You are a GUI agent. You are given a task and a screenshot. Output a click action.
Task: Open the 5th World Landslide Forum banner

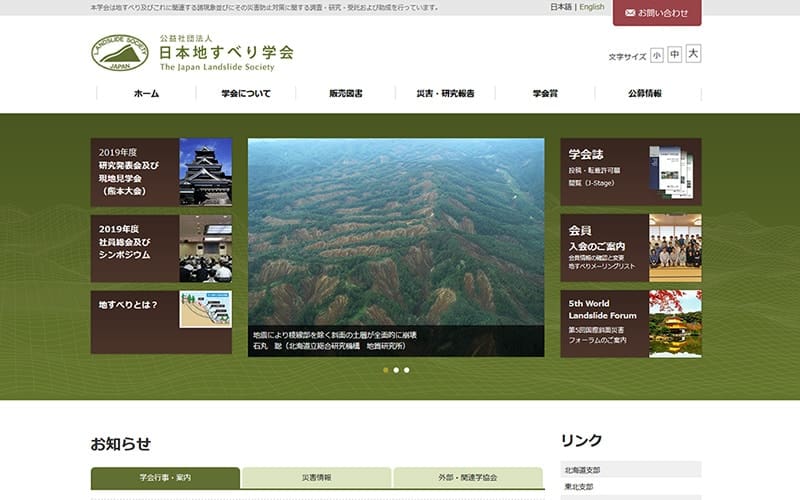click(631, 323)
